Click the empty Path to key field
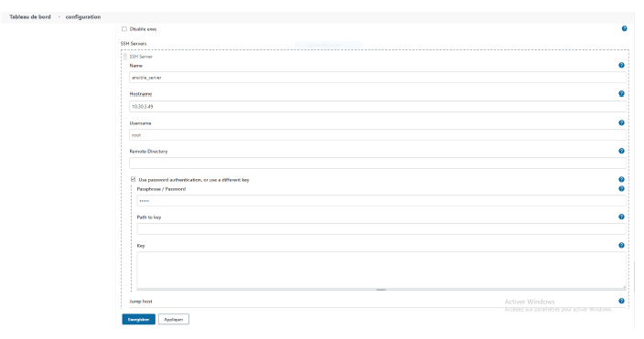The height and width of the screenshot is (339, 644). 381,229
